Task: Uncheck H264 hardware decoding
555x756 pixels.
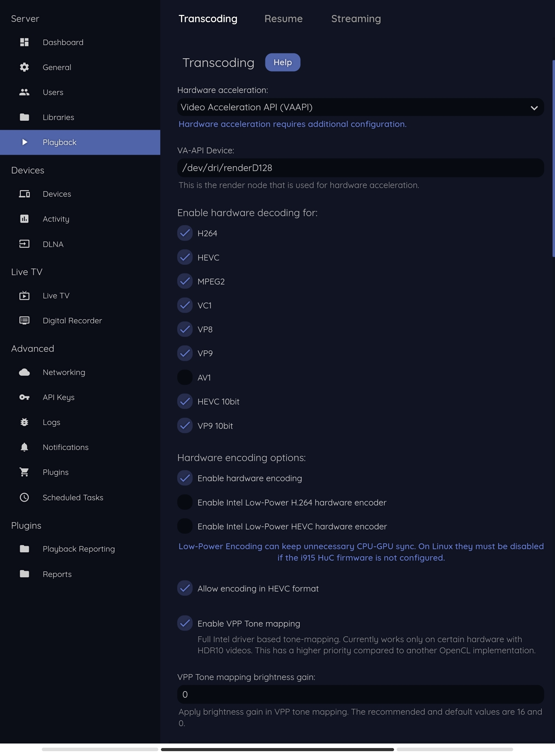Action: pos(185,233)
